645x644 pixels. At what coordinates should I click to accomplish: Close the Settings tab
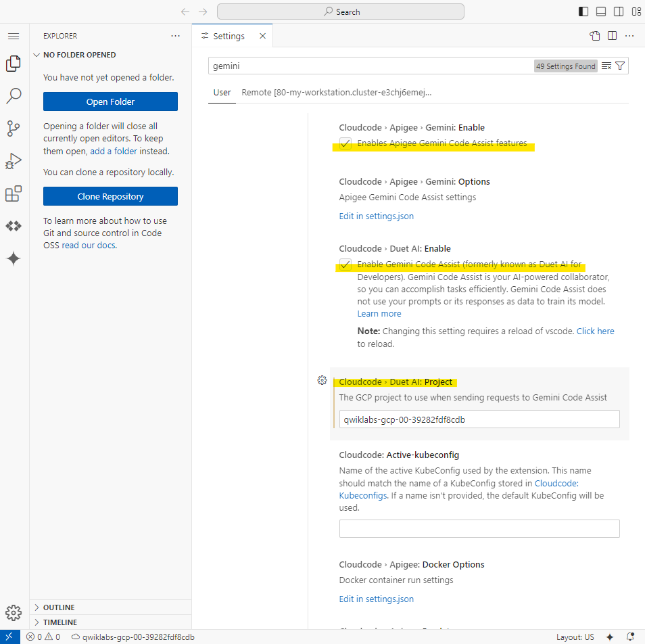(262, 37)
